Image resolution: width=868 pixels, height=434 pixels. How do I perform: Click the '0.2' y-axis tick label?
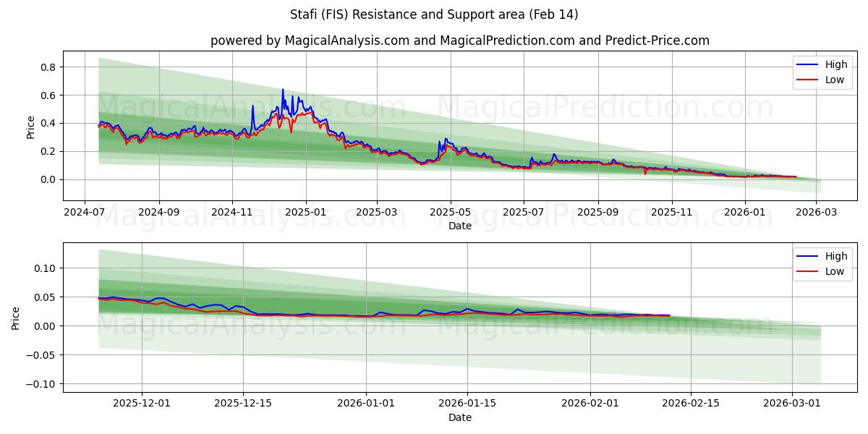[49, 152]
